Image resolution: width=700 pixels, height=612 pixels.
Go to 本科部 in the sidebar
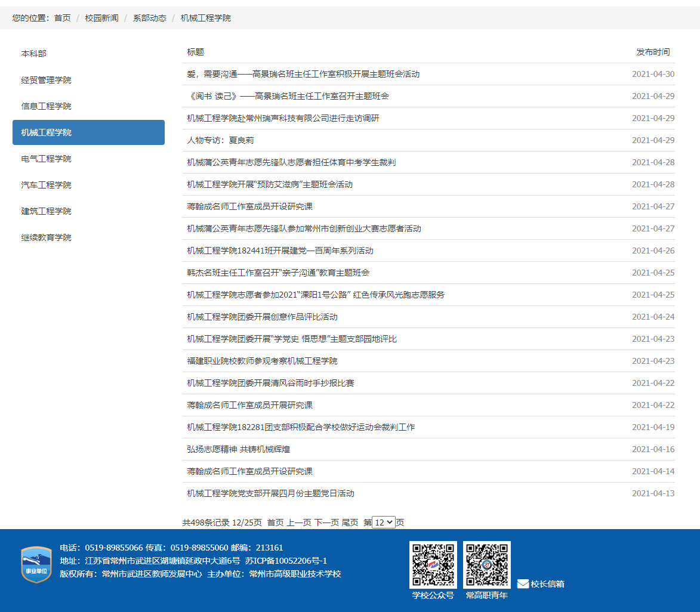coord(34,54)
